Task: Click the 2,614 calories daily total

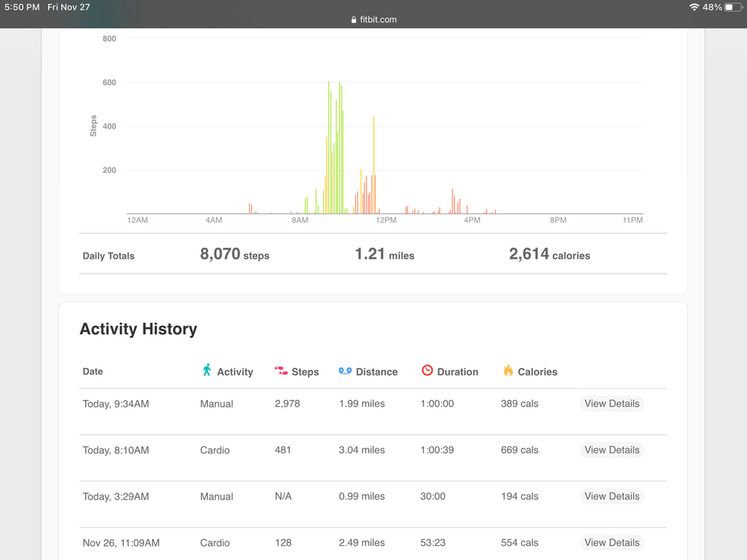Action: pos(550,254)
